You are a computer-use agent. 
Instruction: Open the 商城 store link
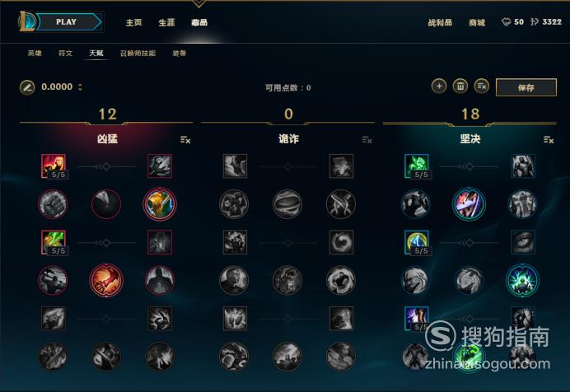click(x=477, y=22)
